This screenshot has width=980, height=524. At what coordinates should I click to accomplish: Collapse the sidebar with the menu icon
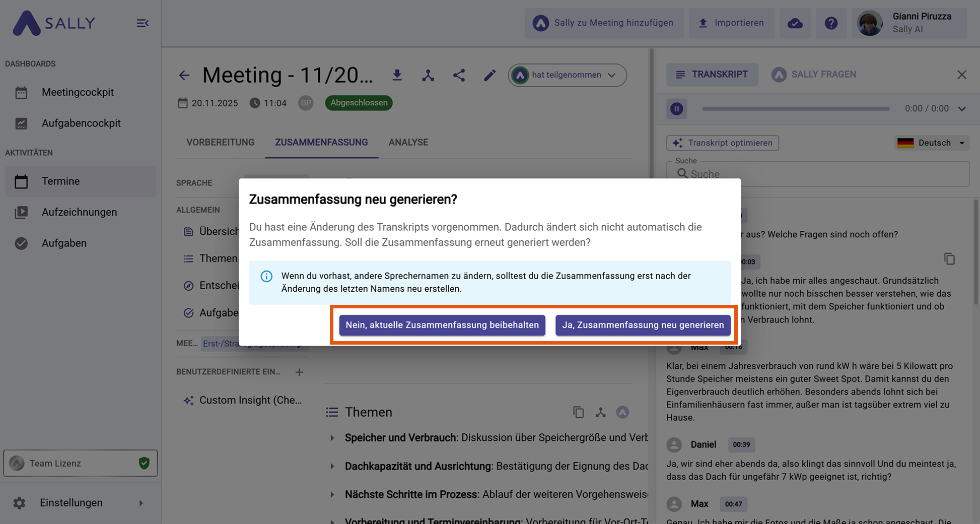click(143, 23)
